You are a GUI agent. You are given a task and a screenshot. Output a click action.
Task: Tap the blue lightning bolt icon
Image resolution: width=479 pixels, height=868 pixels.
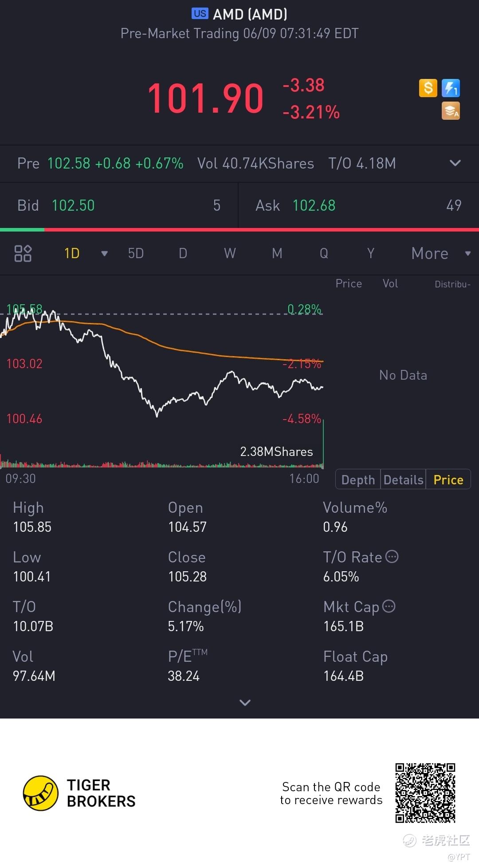tap(451, 88)
